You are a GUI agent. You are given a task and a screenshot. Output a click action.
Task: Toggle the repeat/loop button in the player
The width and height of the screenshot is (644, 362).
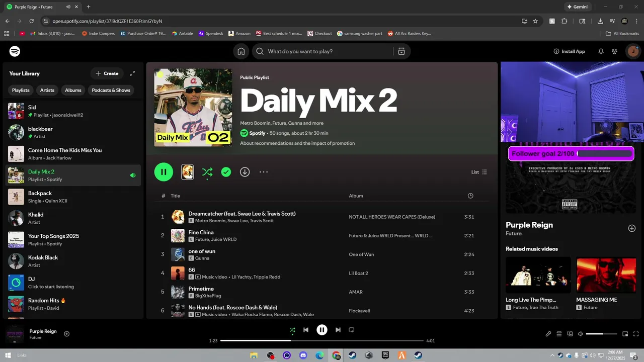click(352, 330)
